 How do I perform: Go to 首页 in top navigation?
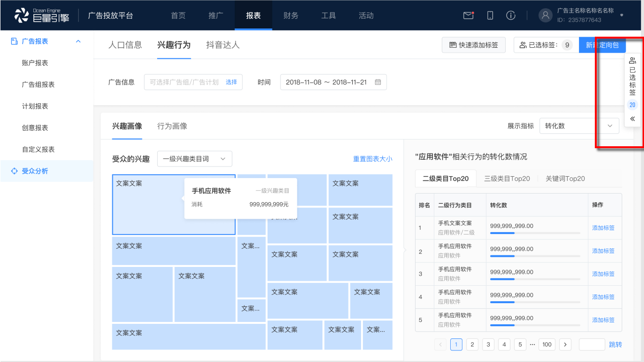pyautogui.click(x=178, y=15)
